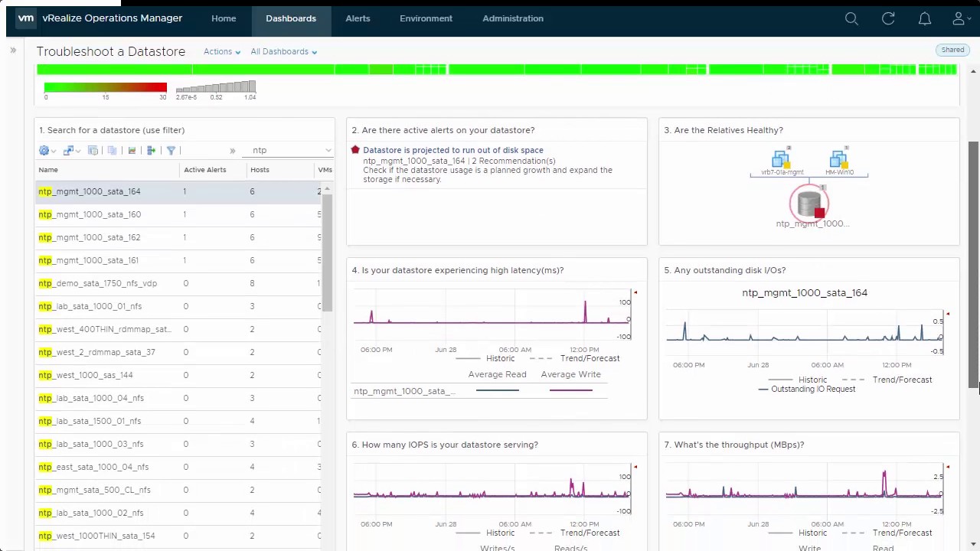Open the Administration tab
Image resolution: width=980 pixels, height=551 pixels.
pyautogui.click(x=512, y=18)
